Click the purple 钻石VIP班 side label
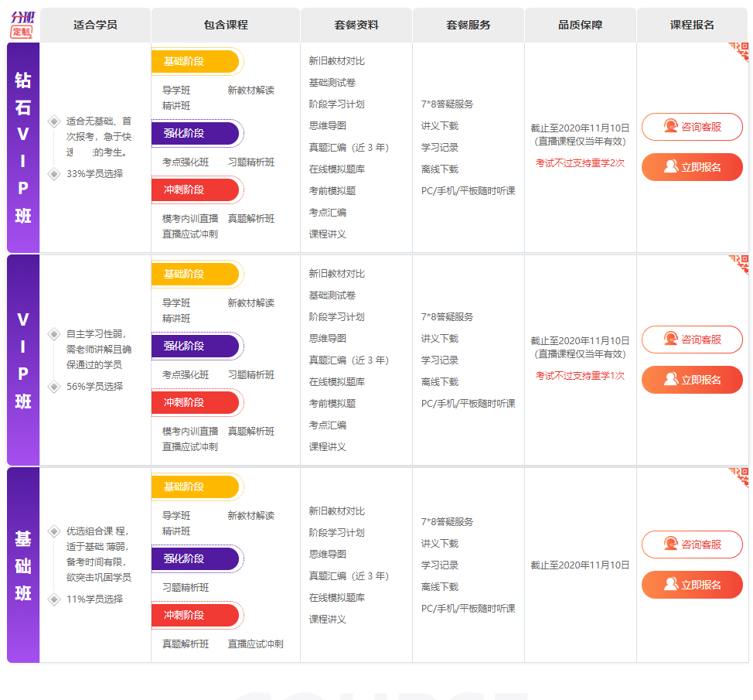Image resolution: width=753 pixels, height=700 pixels. coord(23,147)
